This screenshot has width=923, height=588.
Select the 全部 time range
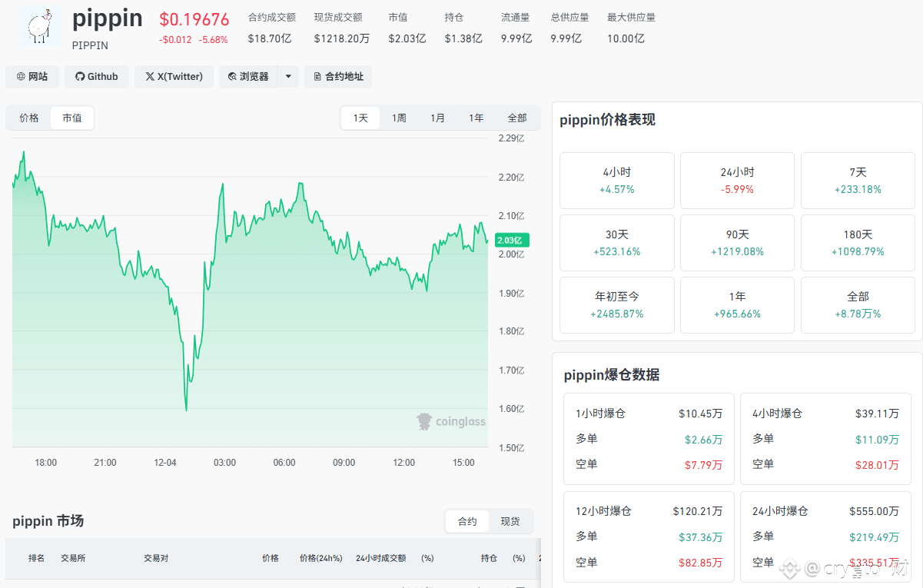[517, 118]
